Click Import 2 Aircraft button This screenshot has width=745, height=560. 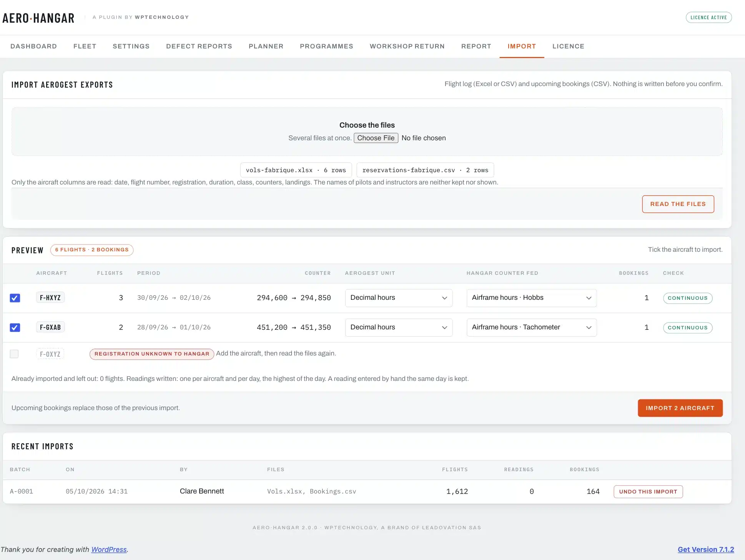pos(680,408)
